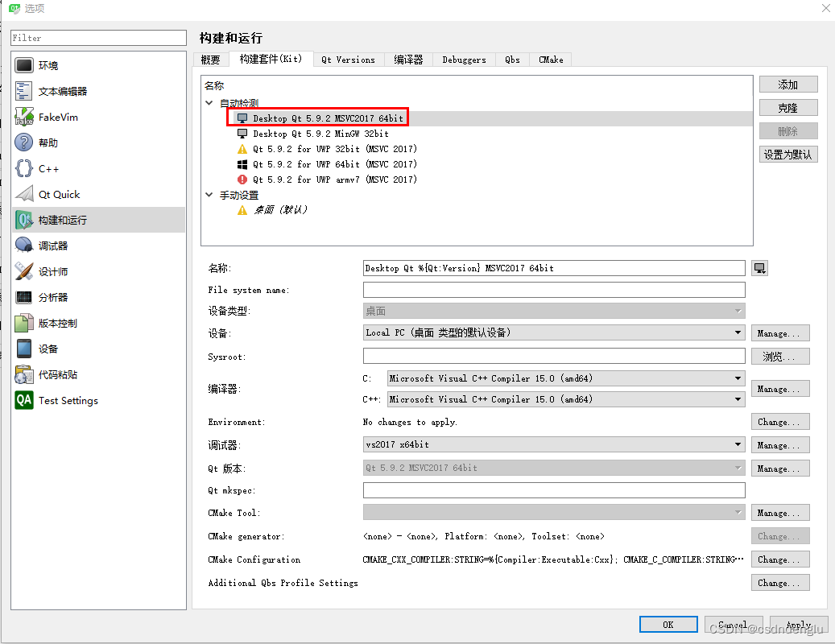This screenshot has height=644, width=835.
Task: Open the 设备类型 device type dropdown
Action: point(554,311)
